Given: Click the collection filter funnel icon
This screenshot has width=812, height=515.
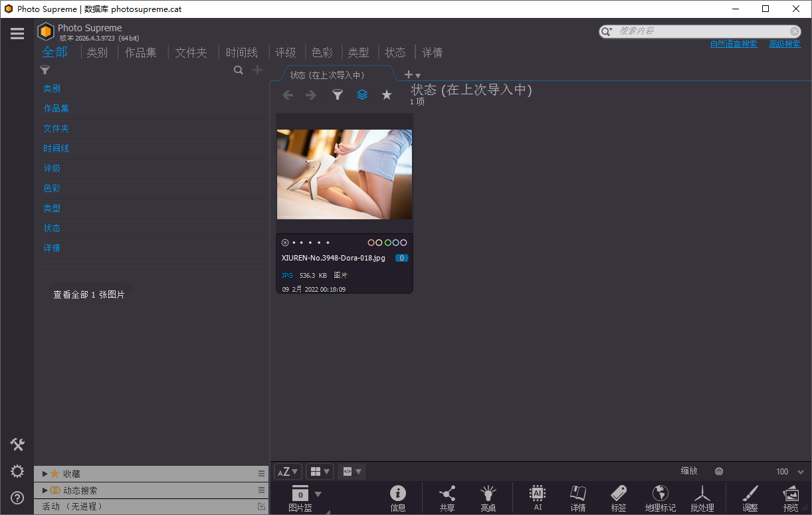Looking at the screenshot, I should 338,95.
